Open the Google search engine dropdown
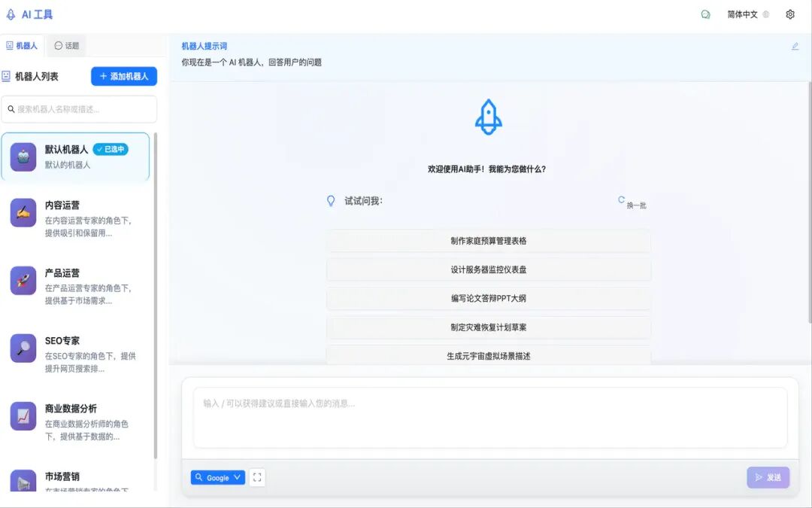The width and height of the screenshot is (812, 508). (217, 477)
